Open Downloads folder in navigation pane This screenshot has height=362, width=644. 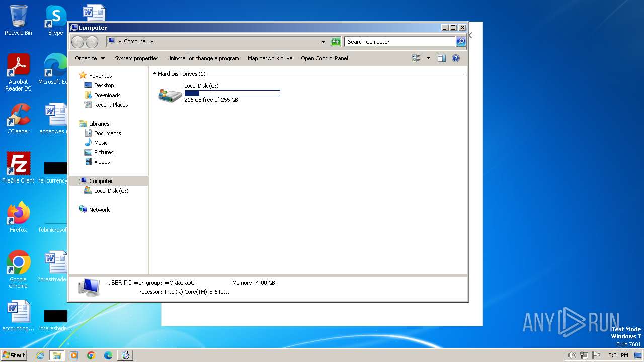107,95
